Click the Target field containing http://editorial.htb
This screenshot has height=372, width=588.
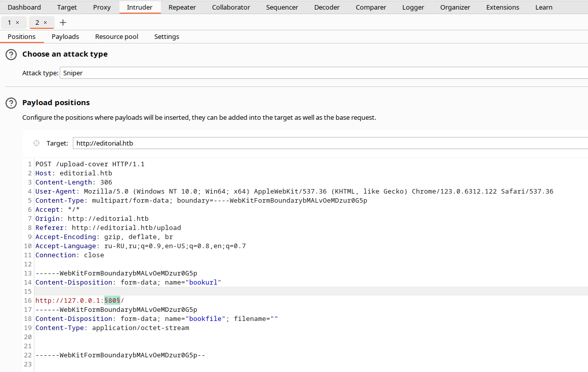click(x=330, y=143)
